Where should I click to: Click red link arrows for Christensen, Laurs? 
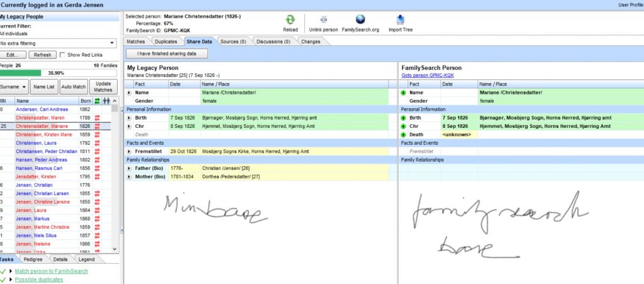97,143
